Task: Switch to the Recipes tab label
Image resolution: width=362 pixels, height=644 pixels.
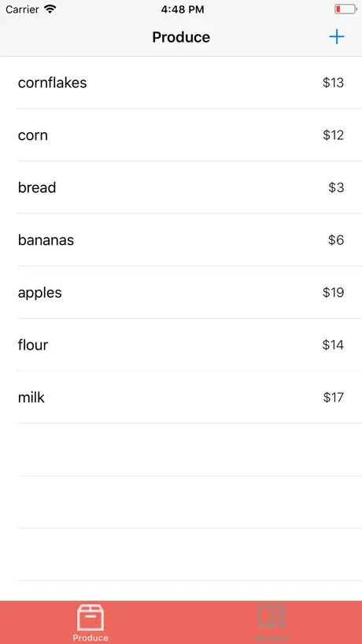Action: pos(271,638)
